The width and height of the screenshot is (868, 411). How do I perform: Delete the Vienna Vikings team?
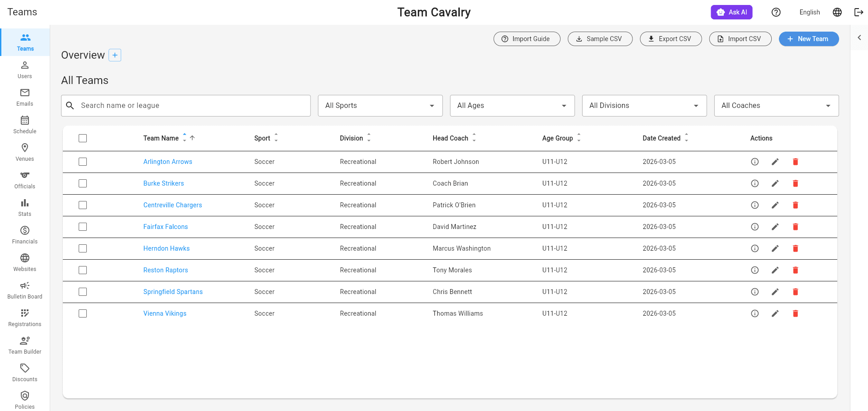(x=795, y=313)
